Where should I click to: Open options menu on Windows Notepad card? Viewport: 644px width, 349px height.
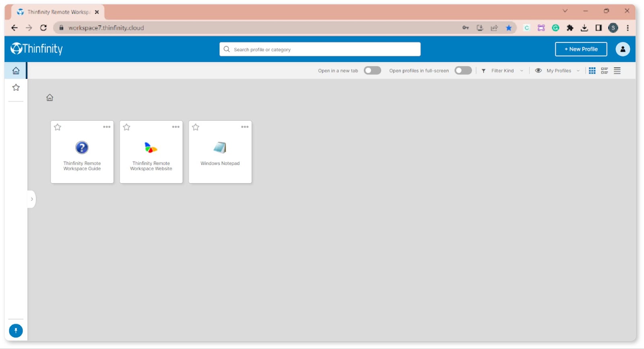(245, 127)
